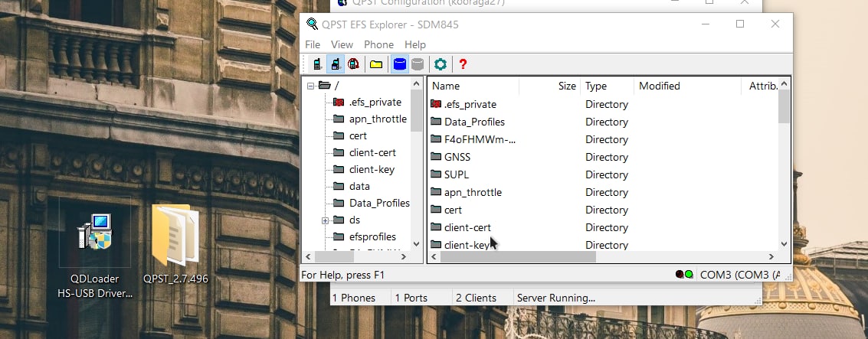
Task: Sort file list by Name column
Action: [473, 86]
